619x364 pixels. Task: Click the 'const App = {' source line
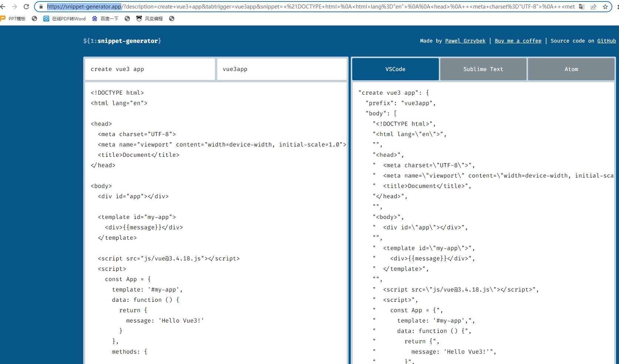coord(128,279)
